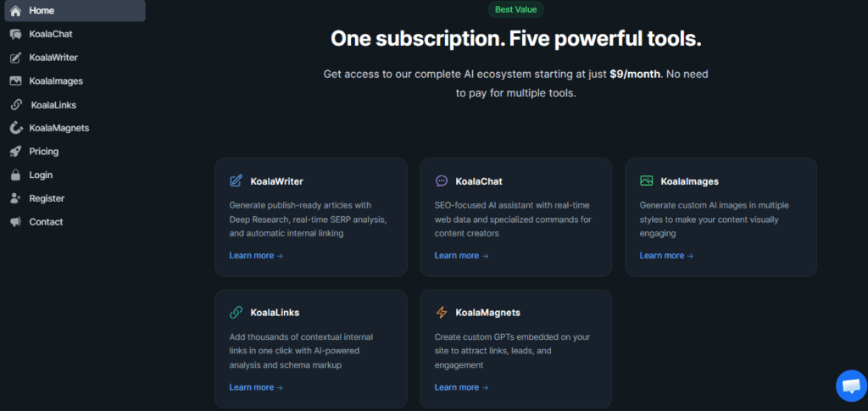Viewport: 868px width, 411px height.
Task: Click the Contact megaphone icon in sidebar
Action: [15, 222]
